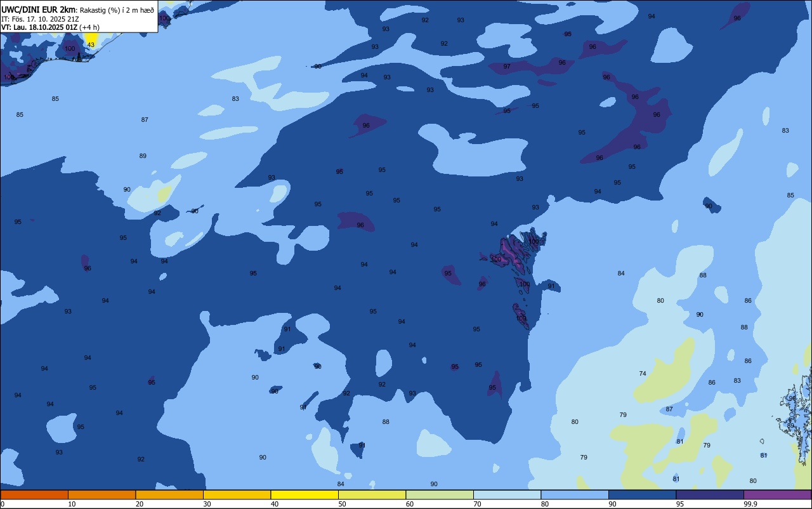Pick the 95–99.9 navy legend swatch

point(710,495)
